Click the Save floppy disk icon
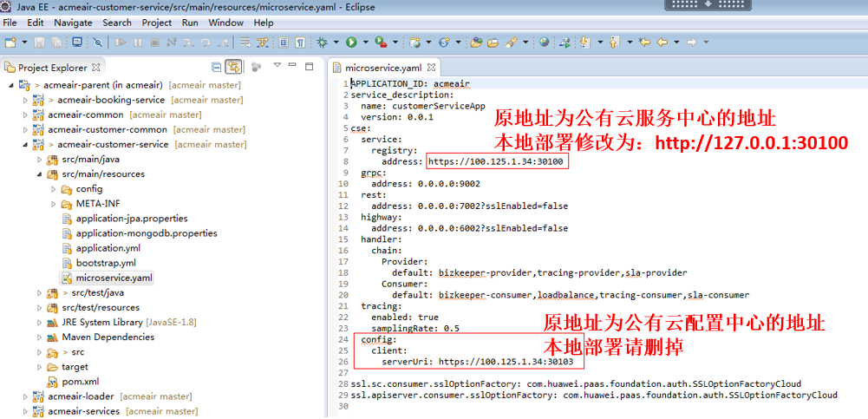This screenshot has height=419, width=868. 41,42
